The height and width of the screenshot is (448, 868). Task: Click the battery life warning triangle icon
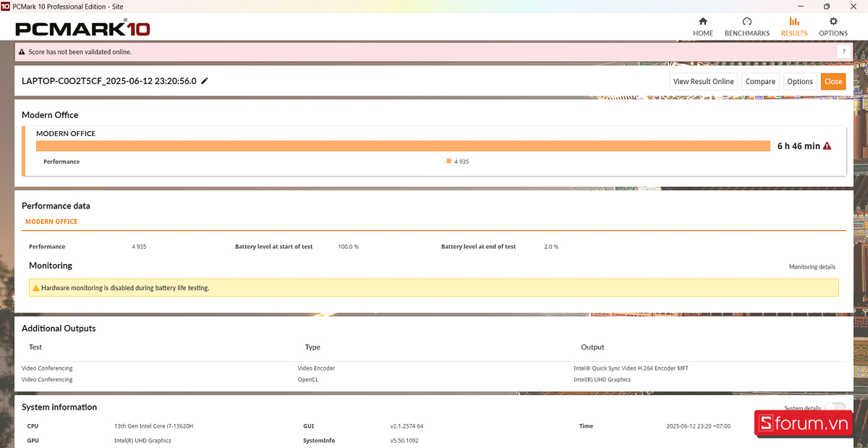pyautogui.click(x=827, y=145)
